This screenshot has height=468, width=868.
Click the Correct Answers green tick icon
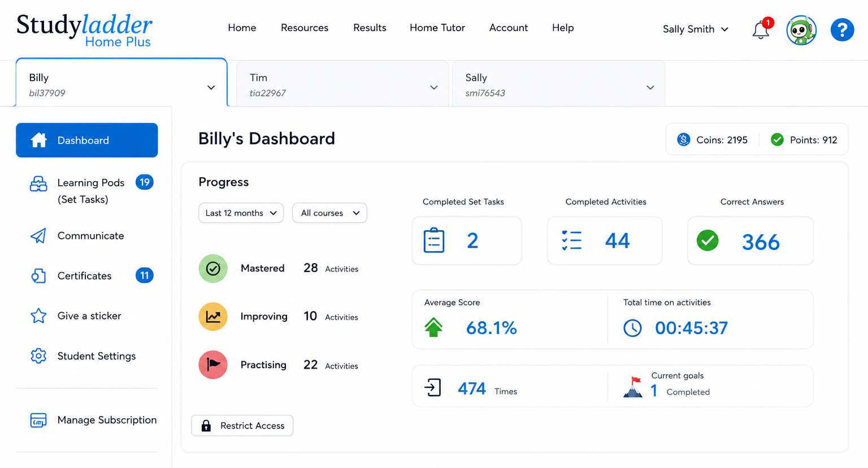(708, 240)
